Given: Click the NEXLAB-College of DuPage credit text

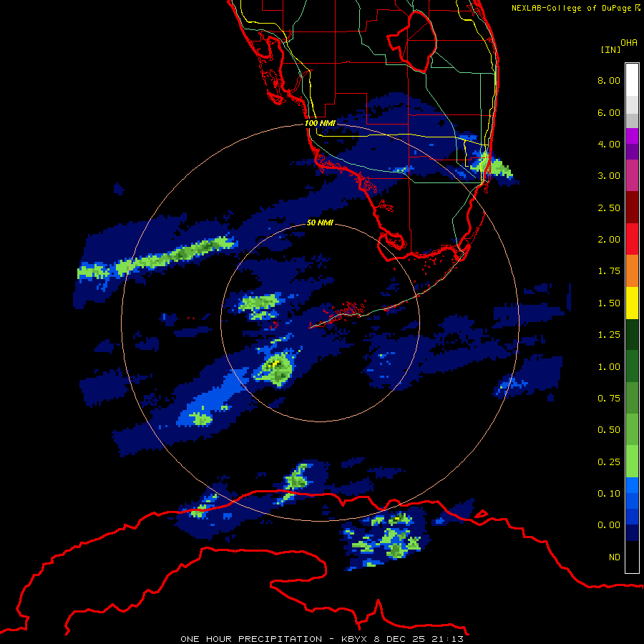Looking at the screenshot, I should pos(575,8).
